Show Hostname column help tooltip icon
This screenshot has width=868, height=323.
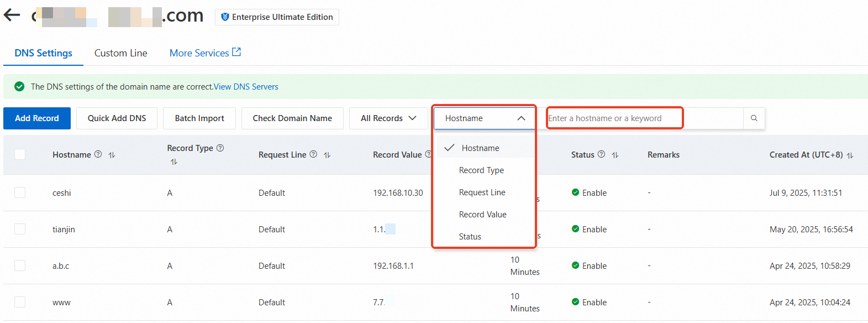click(98, 154)
